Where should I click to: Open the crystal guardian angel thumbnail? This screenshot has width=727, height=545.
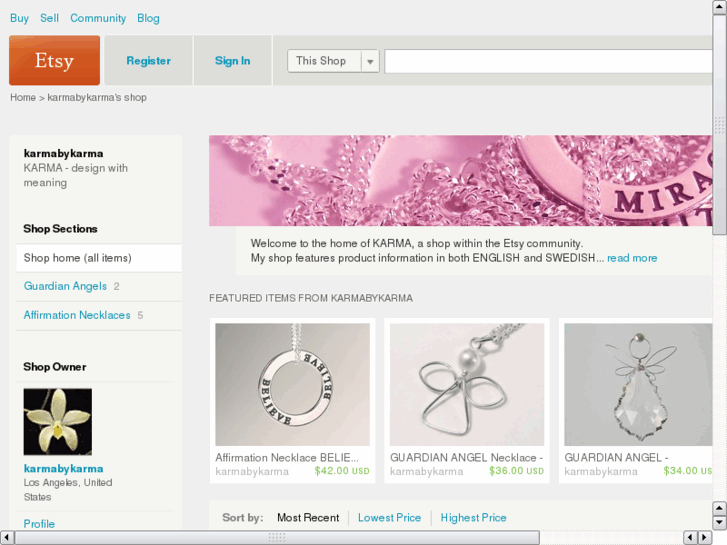(638, 385)
